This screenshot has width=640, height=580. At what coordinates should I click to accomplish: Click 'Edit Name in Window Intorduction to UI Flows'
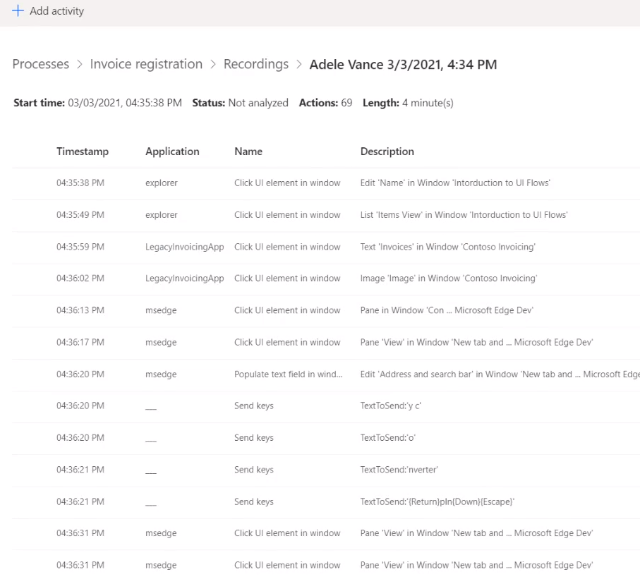455,183
